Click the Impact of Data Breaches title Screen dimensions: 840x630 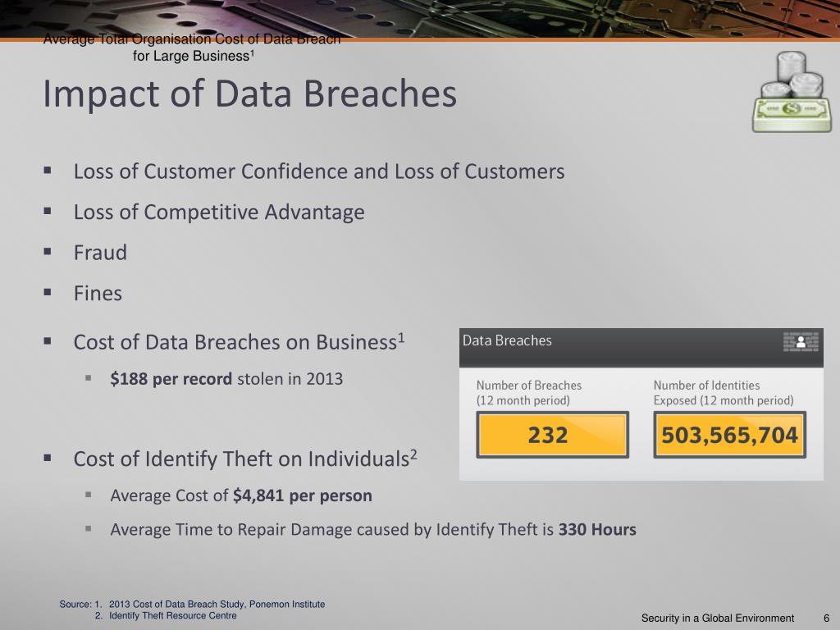pos(249,94)
